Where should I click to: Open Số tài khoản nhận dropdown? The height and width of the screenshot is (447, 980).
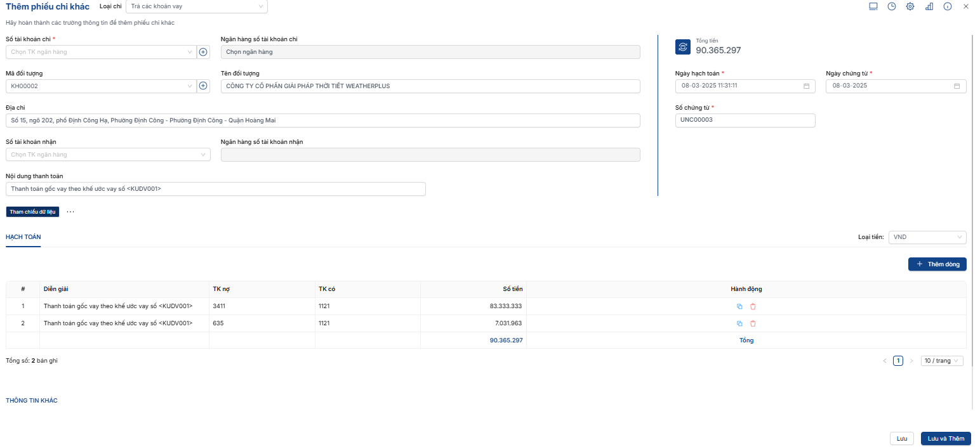coord(108,155)
